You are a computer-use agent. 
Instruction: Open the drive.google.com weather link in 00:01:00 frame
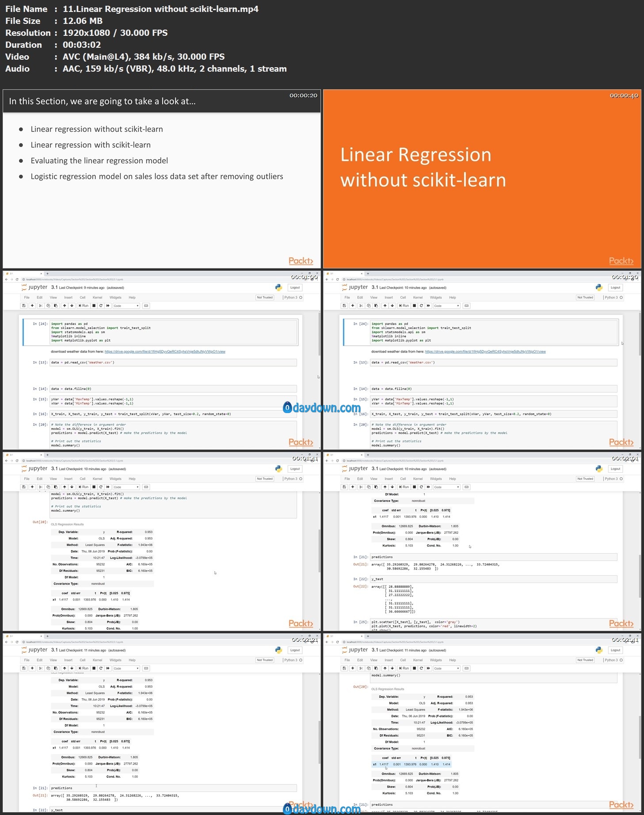click(165, 352)
